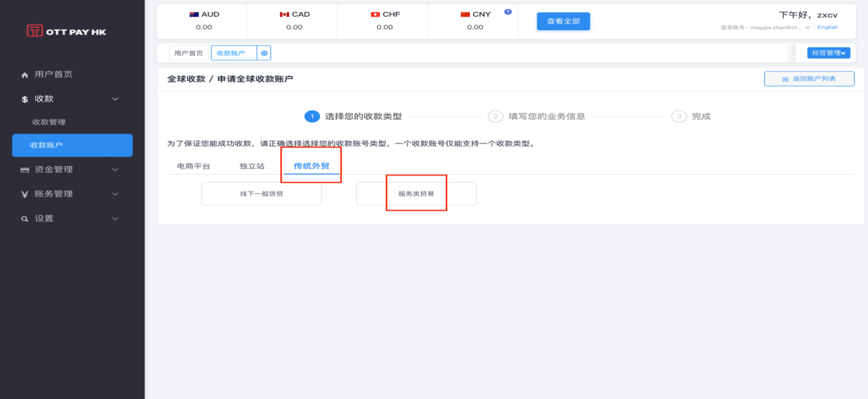Click the 查看全部 button

click(x=563, y=21)
